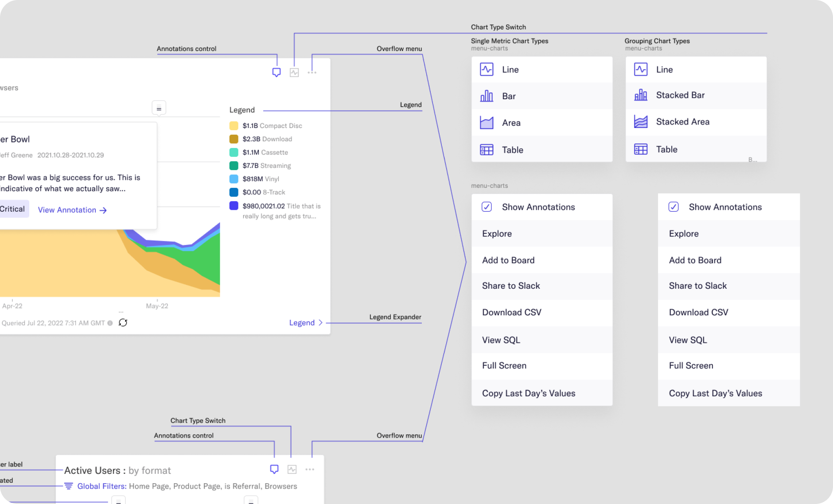Select Bar chart type
Image resolution: width=833 pixels, height=504 pixels.
pyautogui.click(x=542, y=96)
